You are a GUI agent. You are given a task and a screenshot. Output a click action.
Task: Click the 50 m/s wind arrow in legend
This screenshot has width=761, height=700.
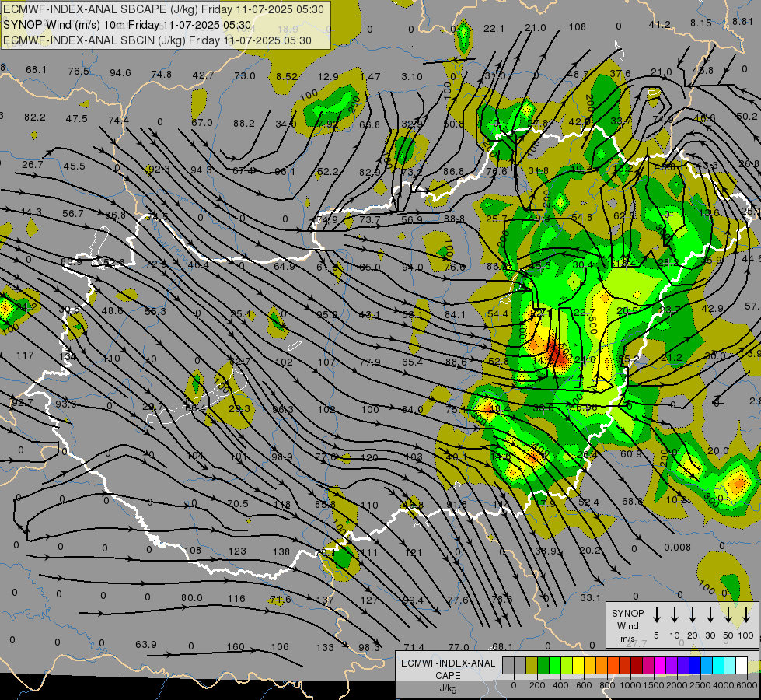[728, 614]
